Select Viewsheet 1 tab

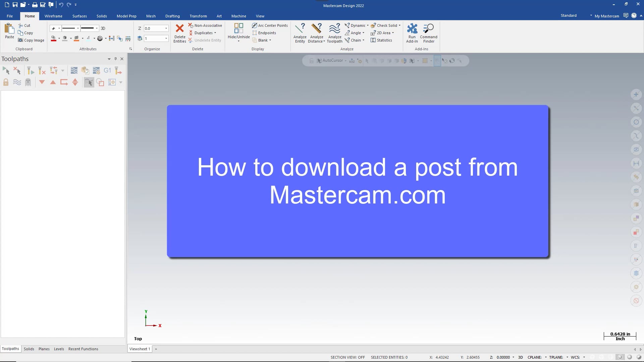(140, 349)
